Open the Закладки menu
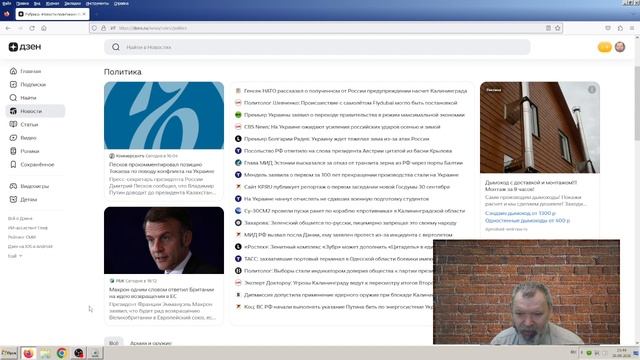 coord(73,3)
